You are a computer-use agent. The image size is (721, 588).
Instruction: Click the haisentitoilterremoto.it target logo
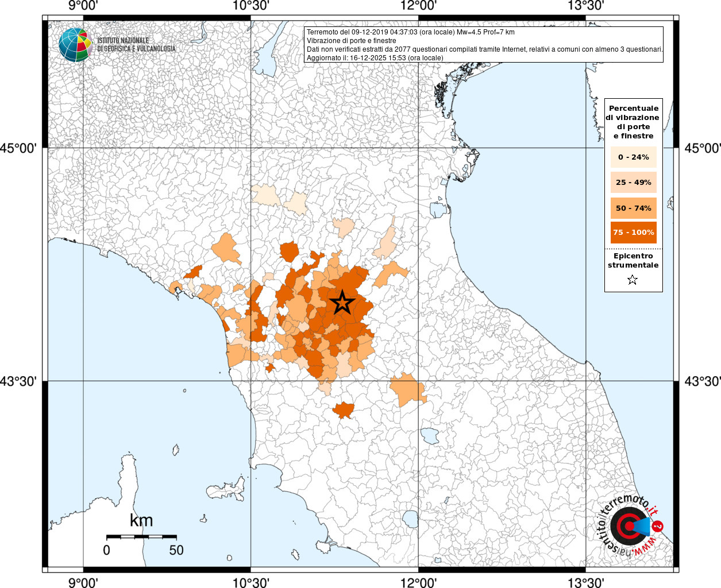click(x=630, y=526)
